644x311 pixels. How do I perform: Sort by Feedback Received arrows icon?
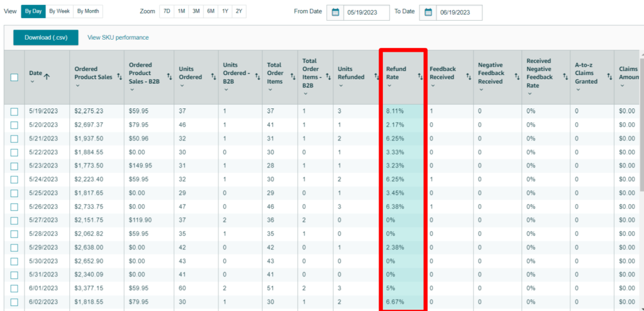468,77
